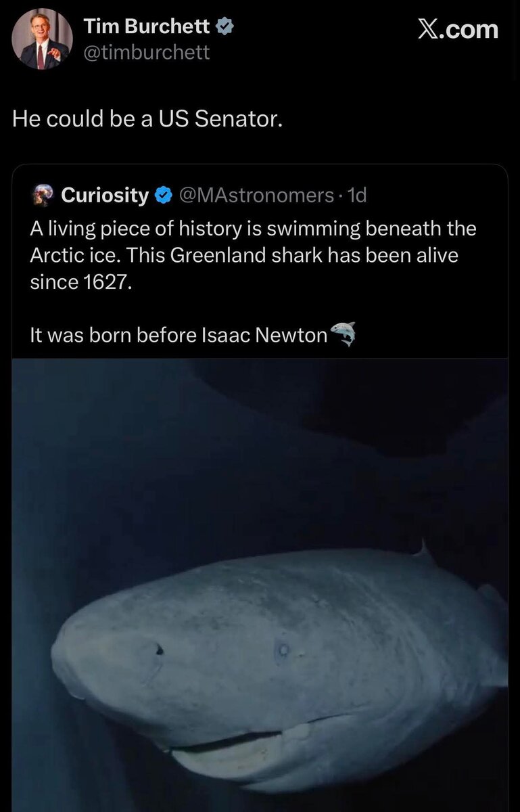Click the Curiosity account avatar

click(x=42, y=195)
